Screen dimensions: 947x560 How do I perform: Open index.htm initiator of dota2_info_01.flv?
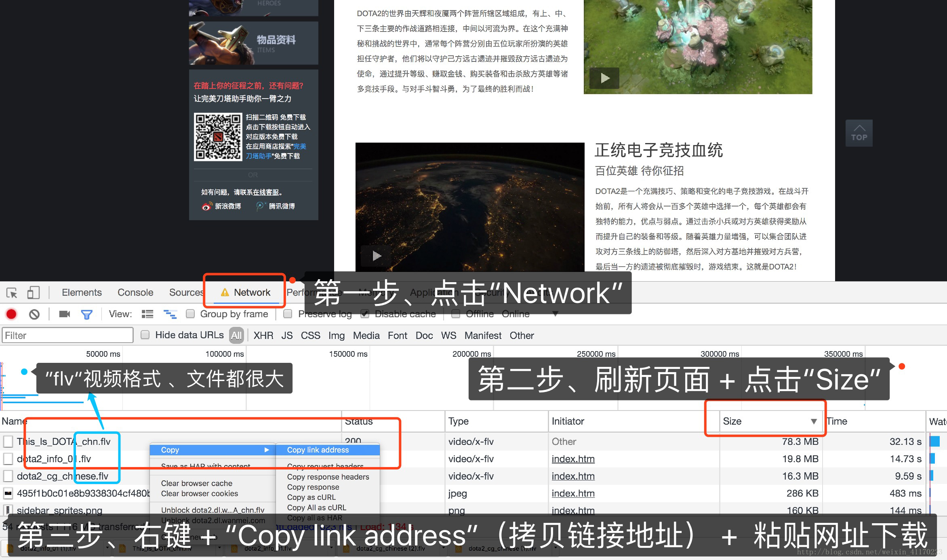tap(573, 459)
